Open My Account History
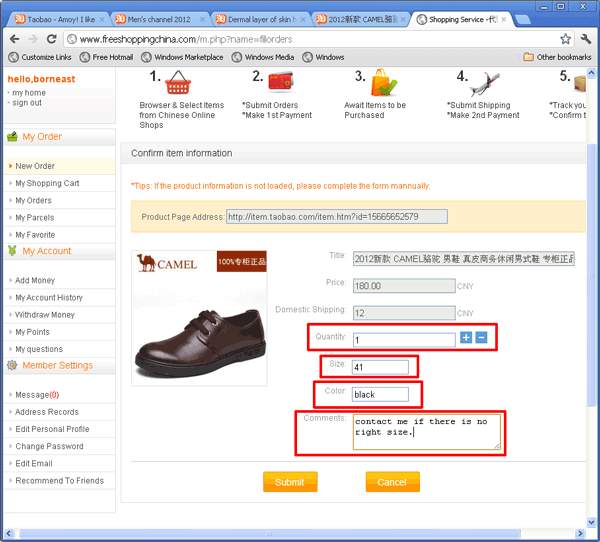This screenshot has width=600, height=542. pyautogui.click(x=49, y=298)
